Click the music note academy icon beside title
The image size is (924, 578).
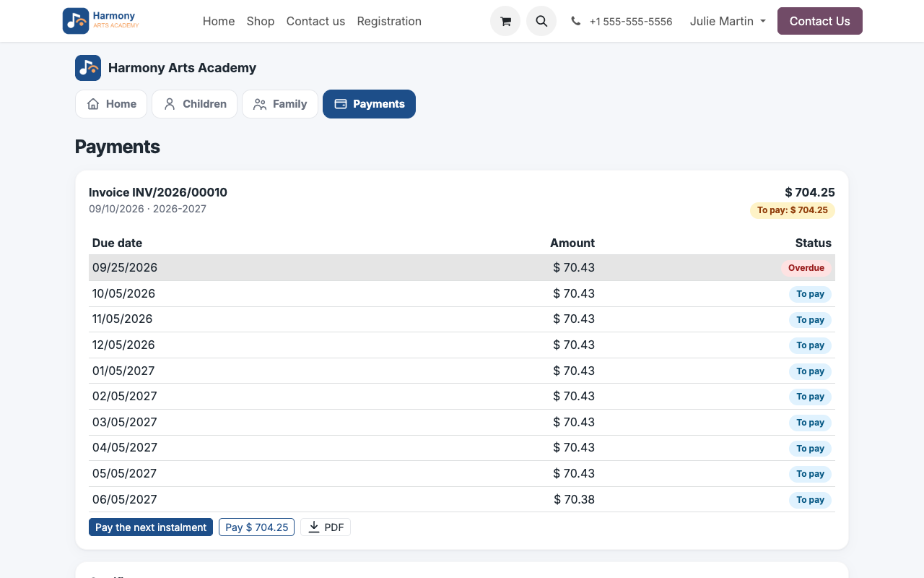pos(88,68)
